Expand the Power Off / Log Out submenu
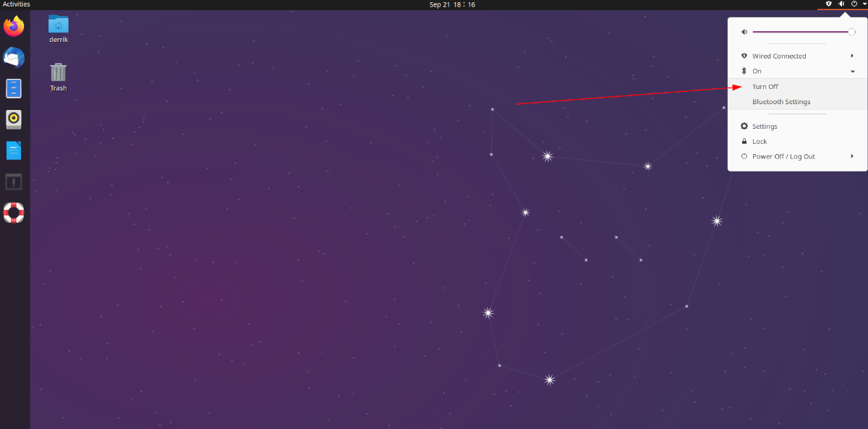Screen dimensions: 868x429 click(x=851, y=156)
